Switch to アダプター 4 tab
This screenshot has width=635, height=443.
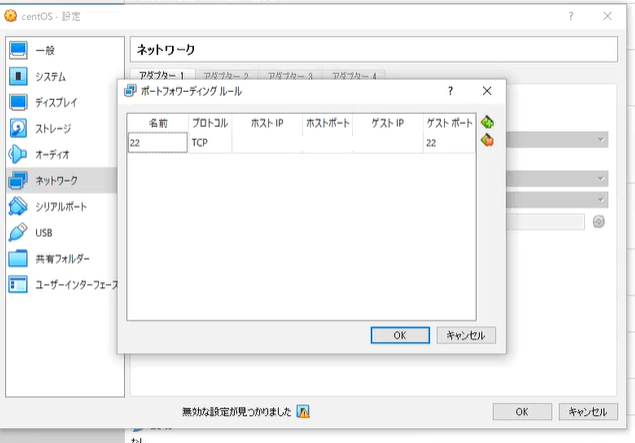pyautogui.click(x=354, y=75)
